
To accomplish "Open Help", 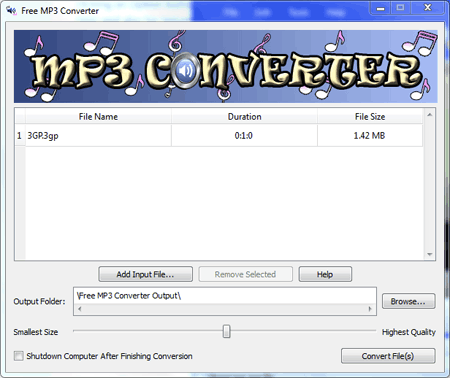I will pos(325,274).
